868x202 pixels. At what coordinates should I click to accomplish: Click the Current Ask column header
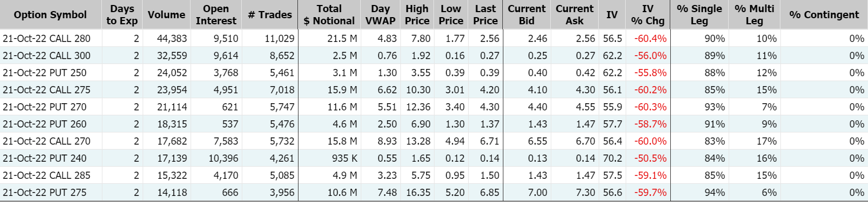(x=574, y=15)
